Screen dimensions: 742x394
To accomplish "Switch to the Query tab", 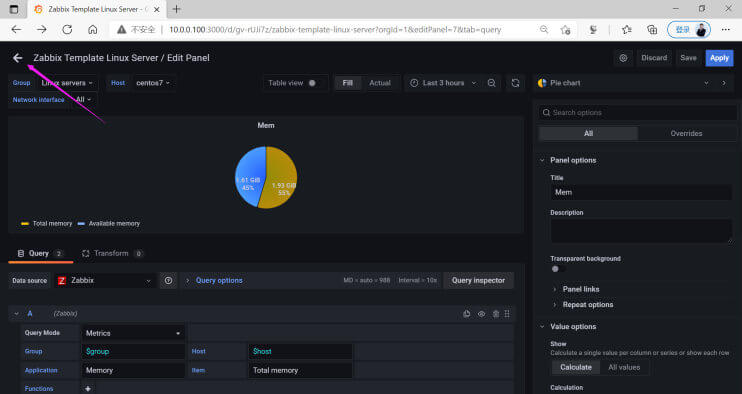I will [x=40, y=254].
